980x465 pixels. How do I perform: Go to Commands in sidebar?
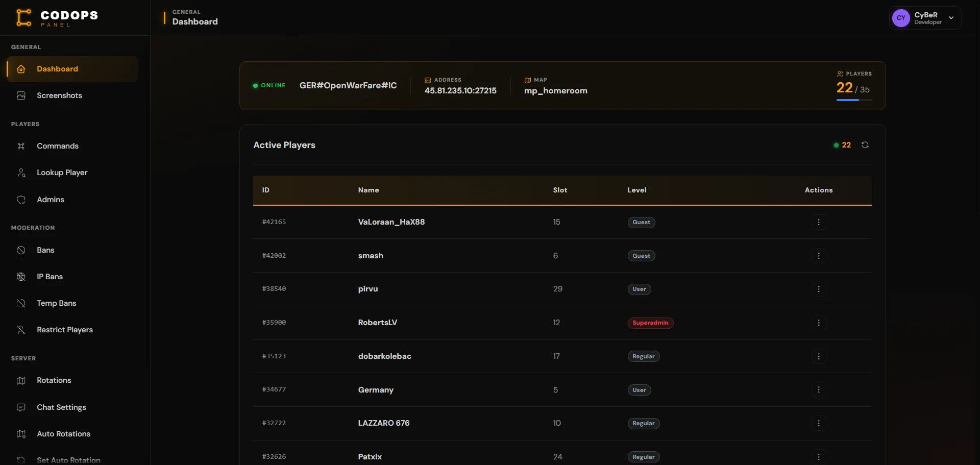pyautogui.click(x=72, y=146)
